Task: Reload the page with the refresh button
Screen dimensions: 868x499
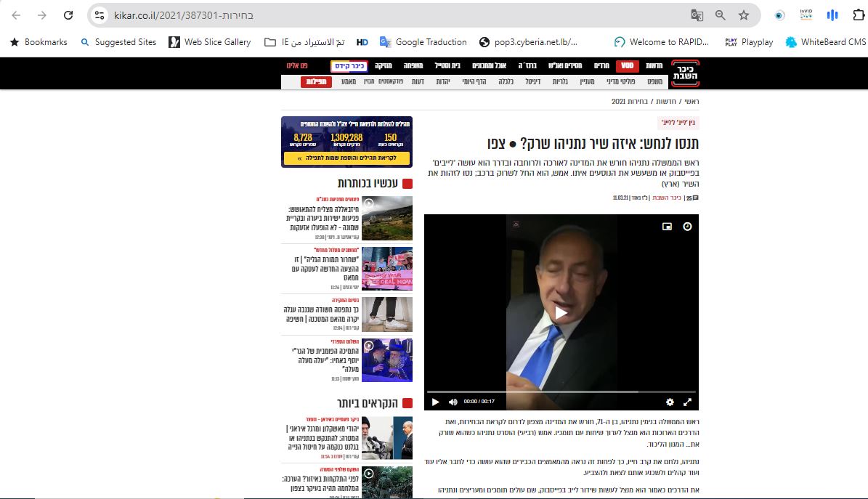Action: pyautogui.click(x=68, y=15)
